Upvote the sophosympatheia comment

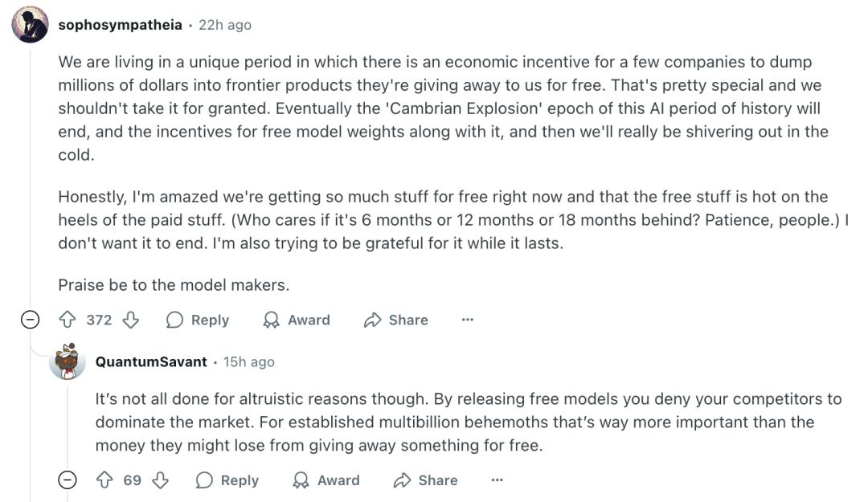point(68,320)
